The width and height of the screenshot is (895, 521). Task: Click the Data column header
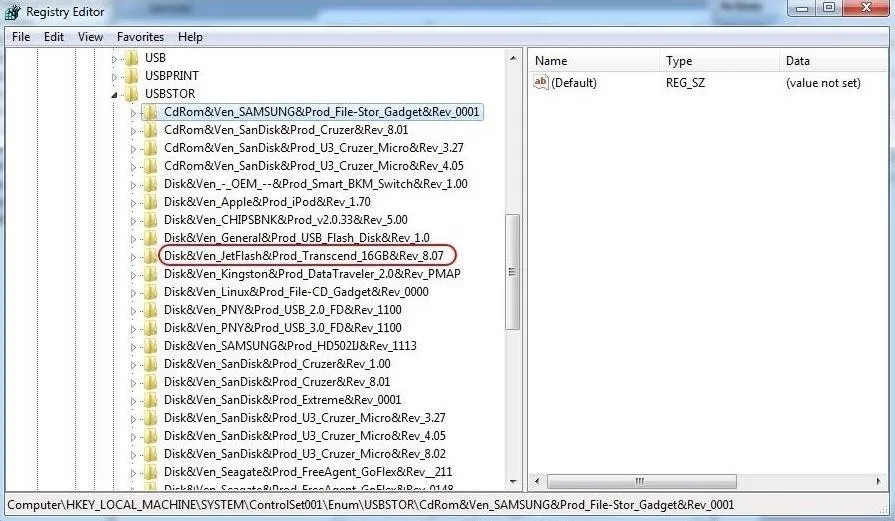[x=834, y=60]
